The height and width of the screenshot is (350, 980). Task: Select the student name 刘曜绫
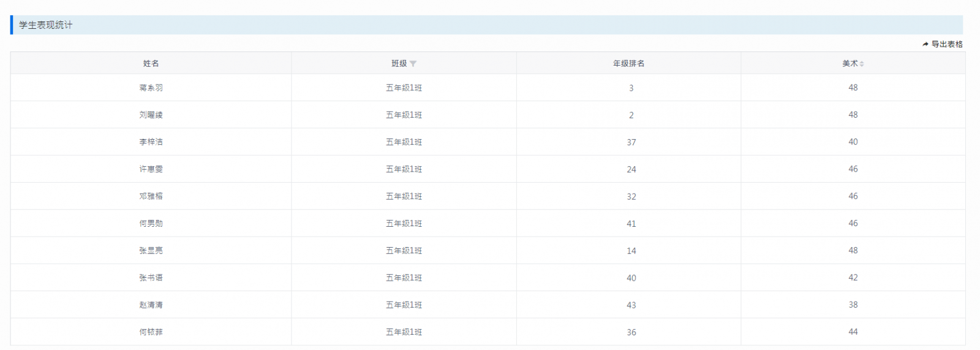[x=151, y=115]
